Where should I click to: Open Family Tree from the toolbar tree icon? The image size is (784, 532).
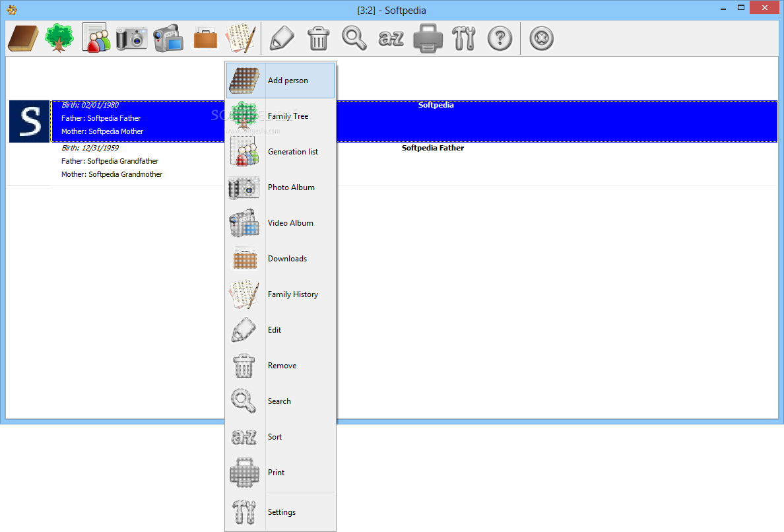[x=59, y=38]
